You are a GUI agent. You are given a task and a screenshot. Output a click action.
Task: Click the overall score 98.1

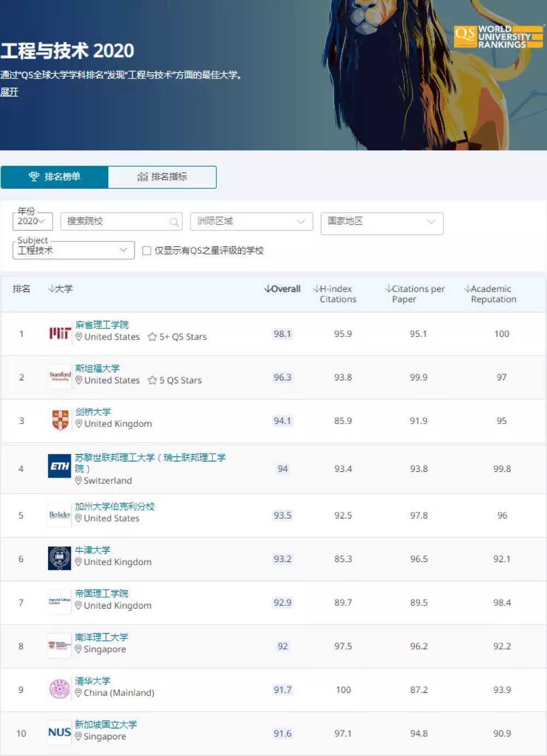click(x=282, y=334)
